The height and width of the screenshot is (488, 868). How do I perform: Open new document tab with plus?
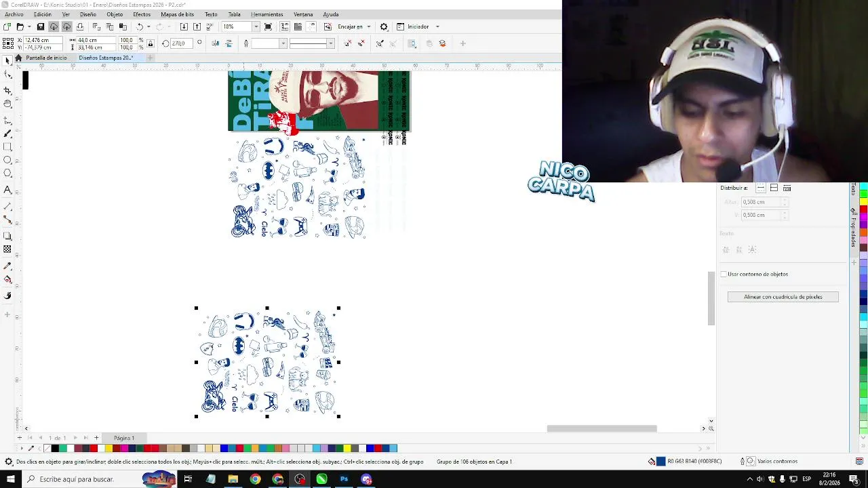tap(150, 58)
